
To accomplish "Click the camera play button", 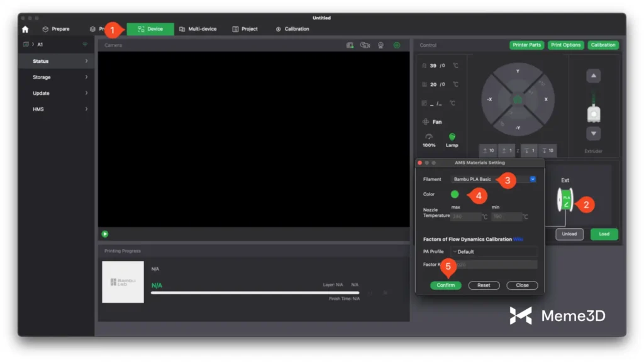I will coord(105,234).
